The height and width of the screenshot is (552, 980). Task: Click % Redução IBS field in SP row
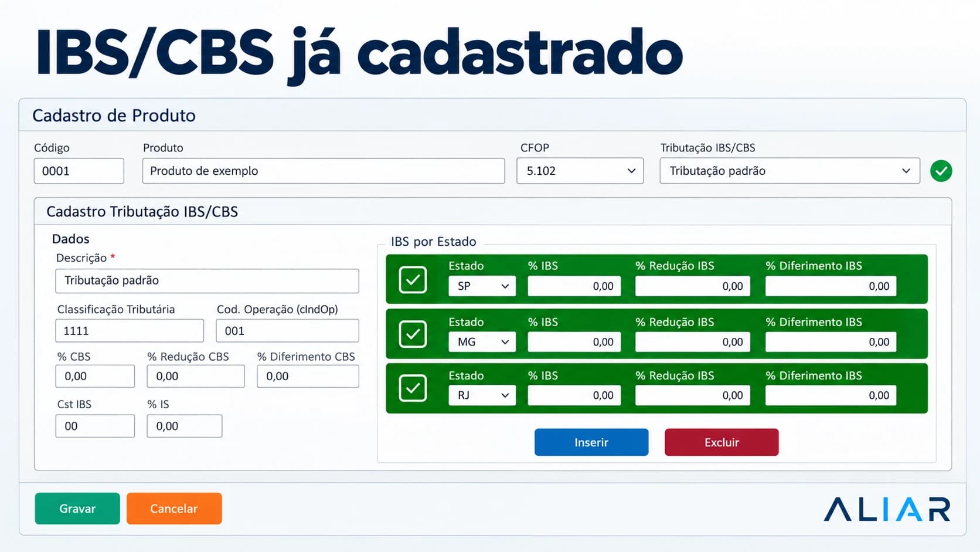tap(693, 286)
